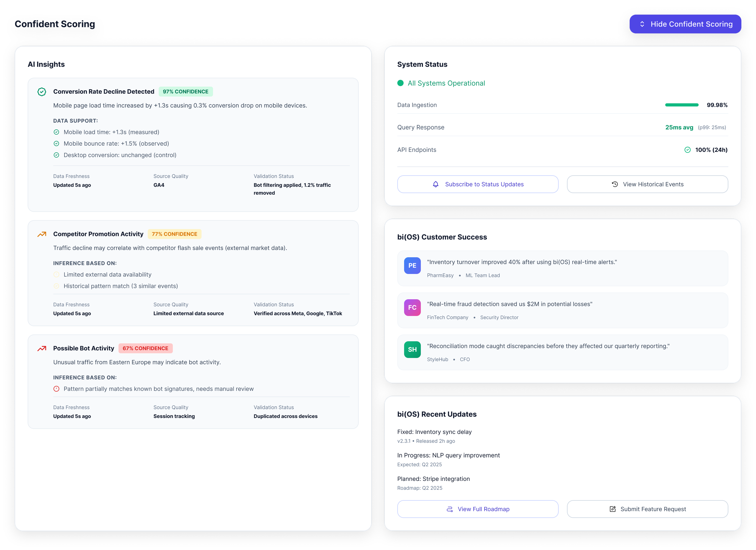756x550 pixels.
Task: Open View Full Roadmap
Action: pos(478,509)
